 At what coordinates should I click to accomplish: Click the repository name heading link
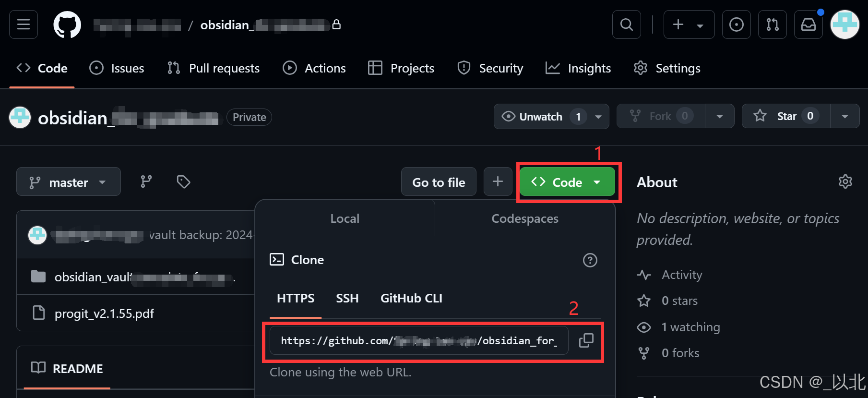pos(128,118)
